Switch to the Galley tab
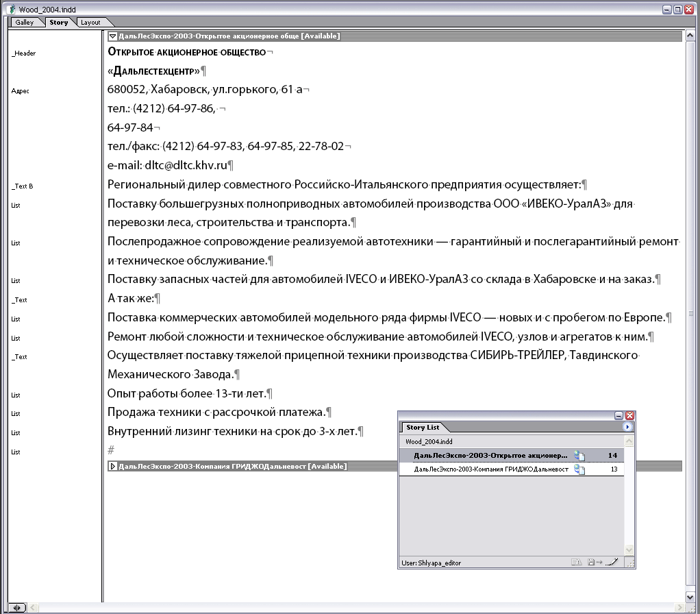 point(25,23)
